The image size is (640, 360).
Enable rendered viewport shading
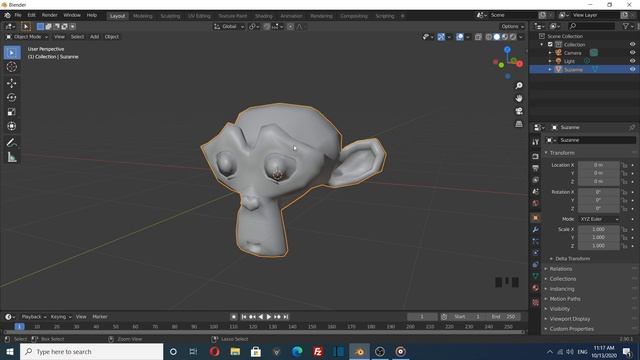point(513,37)
